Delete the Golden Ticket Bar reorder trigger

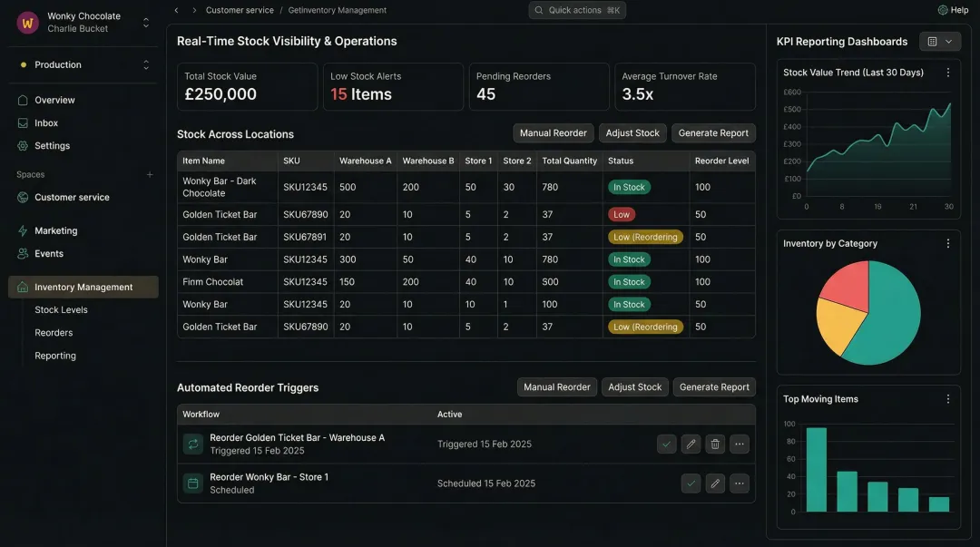pos(714,444)
